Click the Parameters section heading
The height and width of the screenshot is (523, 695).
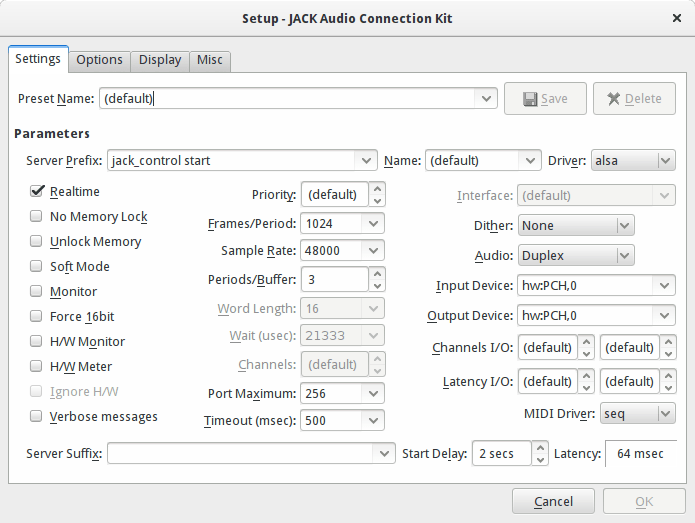coord(52,134)
